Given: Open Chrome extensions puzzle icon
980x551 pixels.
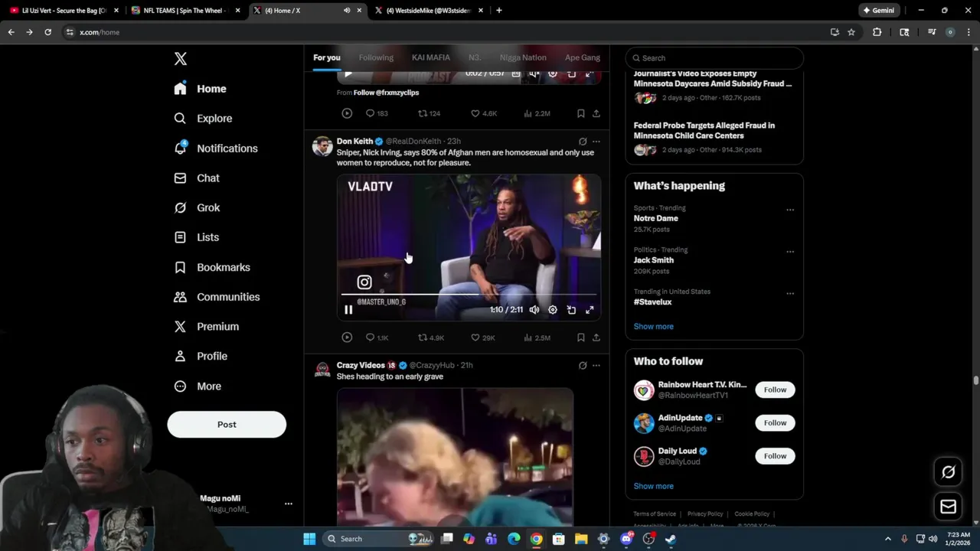Looking at the screenshot, I should coord(877,32).
